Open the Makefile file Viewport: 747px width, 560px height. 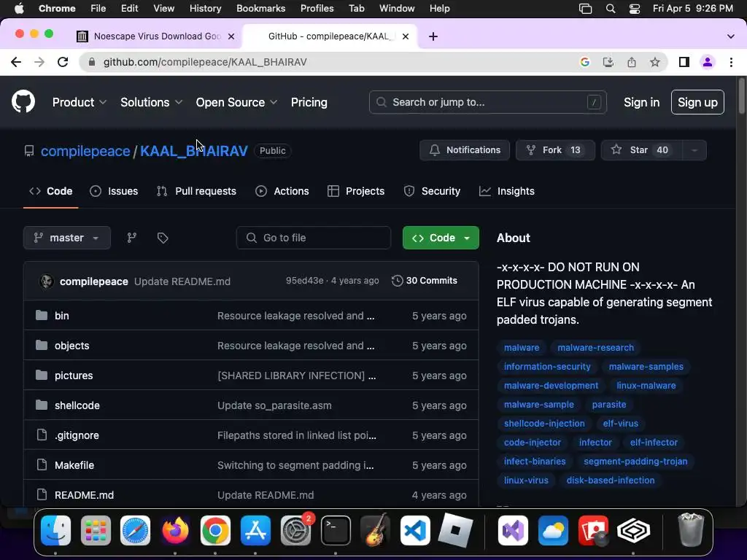coord(74,465)
